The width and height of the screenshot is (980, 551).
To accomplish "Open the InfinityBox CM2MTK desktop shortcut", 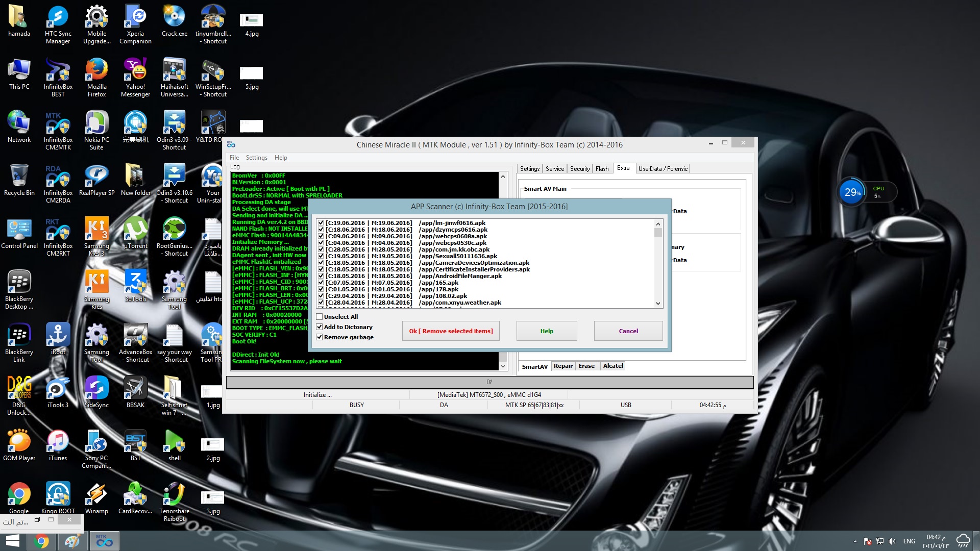I will pyautogui.click(x=58, y=130).
